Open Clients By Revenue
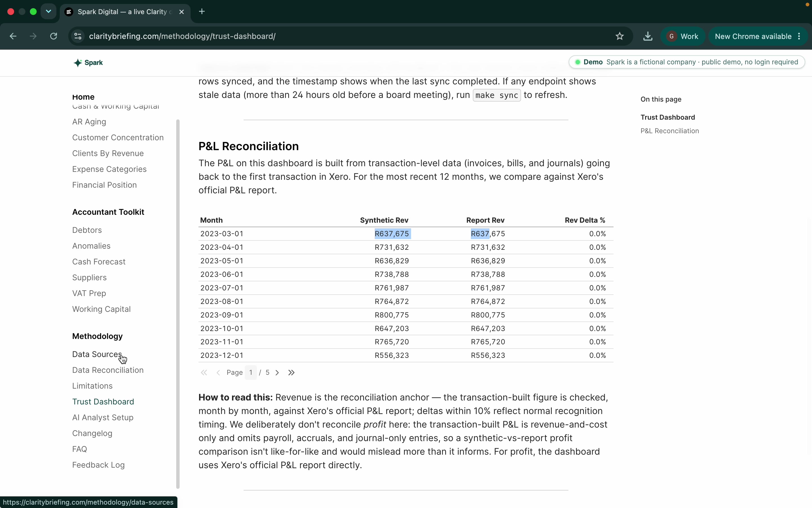 point(108,153)
